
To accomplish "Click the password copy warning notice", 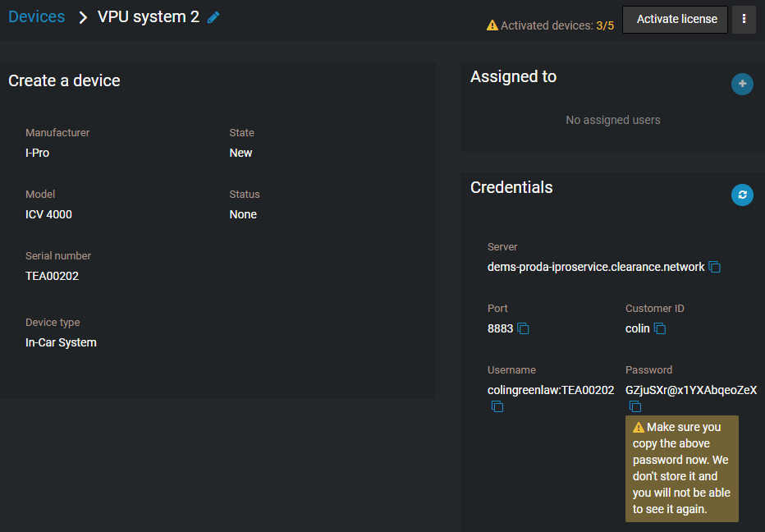I will 682,469.
